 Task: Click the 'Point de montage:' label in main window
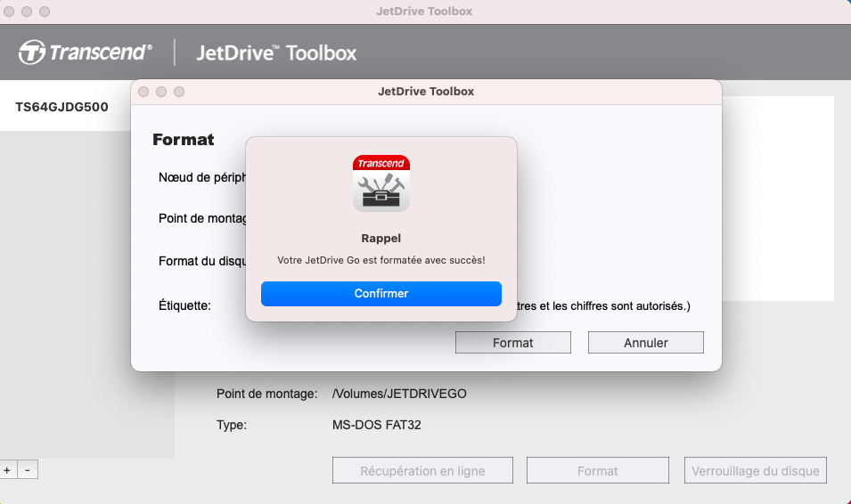[x=267, y=394]
